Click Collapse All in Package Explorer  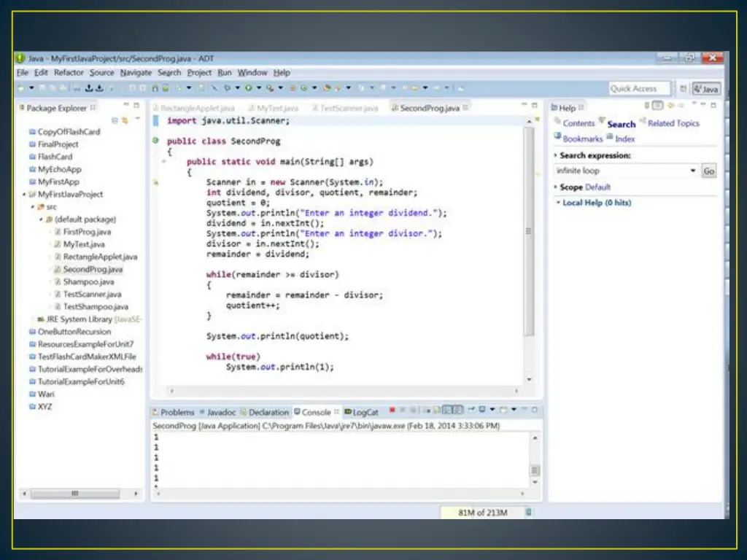click(115, 121)
